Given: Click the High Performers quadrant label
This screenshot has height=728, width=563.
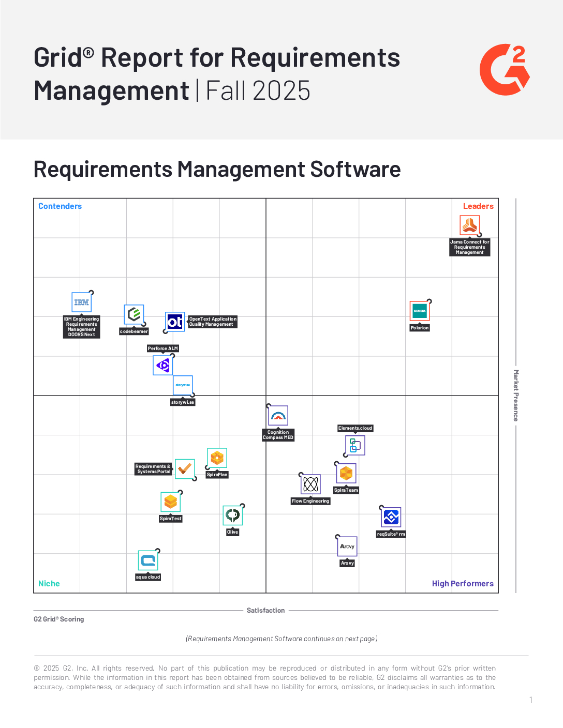Looking at the screenshot, I should [463, 583].
